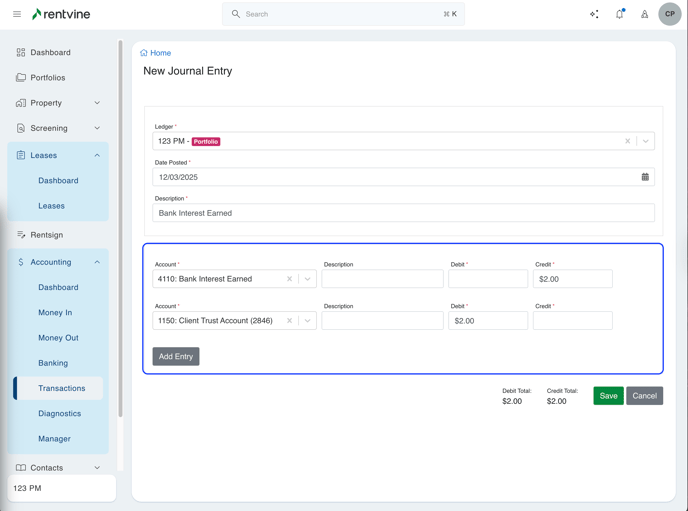Expand the Bank Interest Earned account dropdown
This screenshot has width=688, height=511.
click(x=308, y=279)
